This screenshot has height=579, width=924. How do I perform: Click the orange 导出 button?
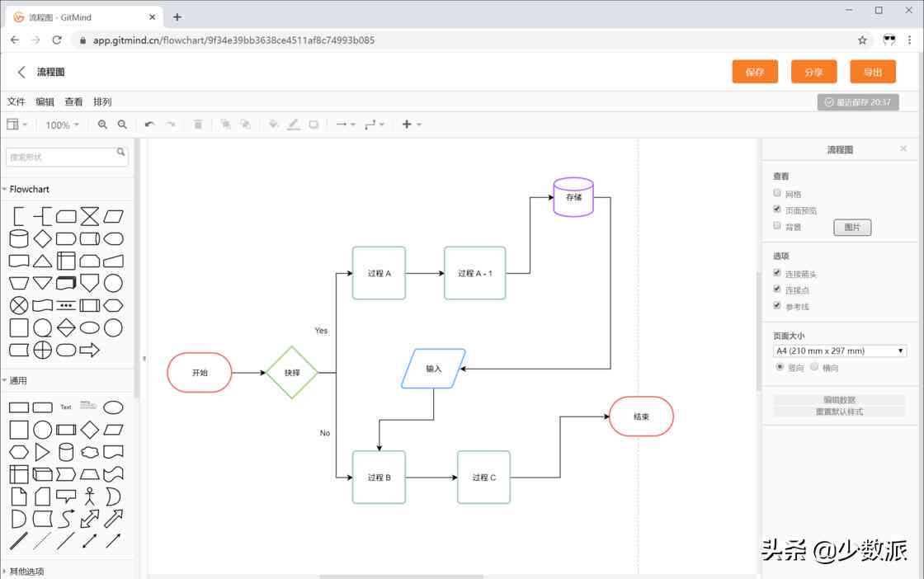pyautogui.click(x=873, y=72)
